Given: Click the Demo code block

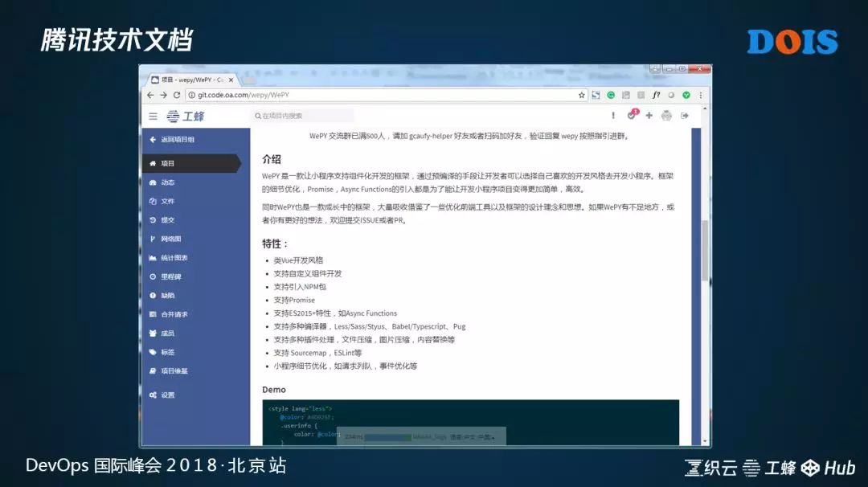Looking at the screenshot, I should (x=470, y=422).
